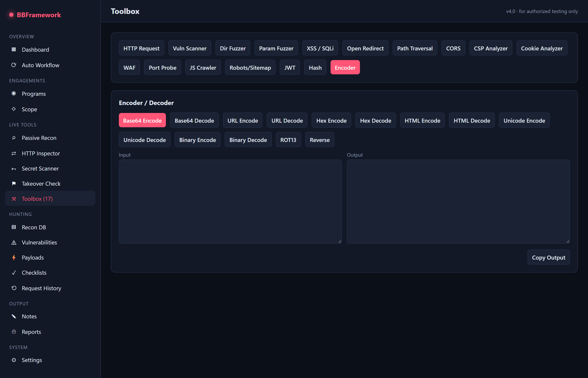The height and width of the screenshot is (378, 588).
Task: Open the Path Traversal tool
Action: 415,48
